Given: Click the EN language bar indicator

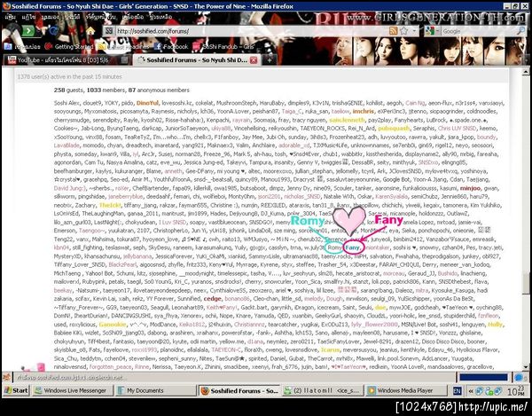Looking at the screenshot, I should (x=457, y=391).
